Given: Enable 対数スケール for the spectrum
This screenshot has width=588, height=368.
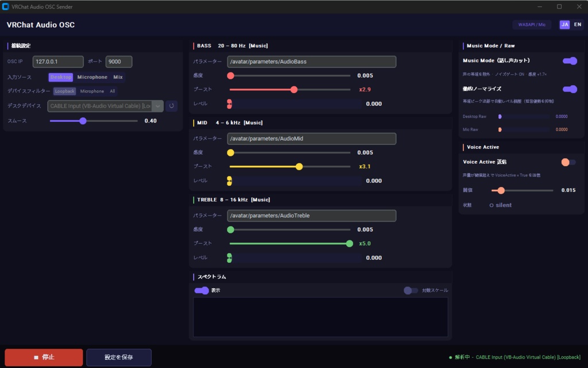Looking at the screenshot, I should [x=411, y=290].
